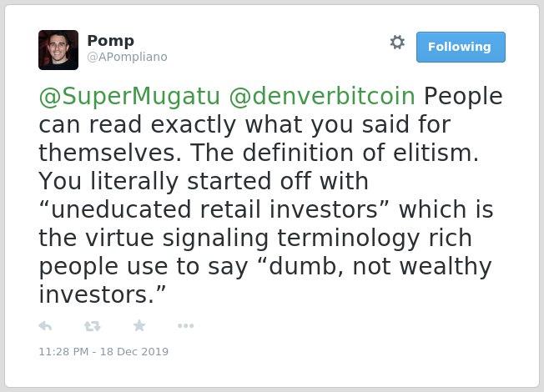The height and width of the screenshot is (392, 544).
Task: Visit the @APompliano handle link
Action: [127, 57]
